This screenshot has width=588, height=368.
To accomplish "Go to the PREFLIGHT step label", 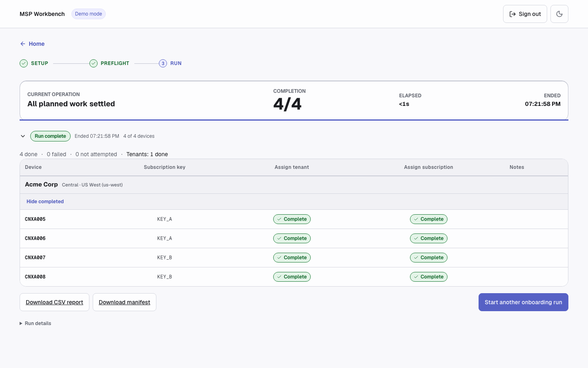I will coord(115,63).
